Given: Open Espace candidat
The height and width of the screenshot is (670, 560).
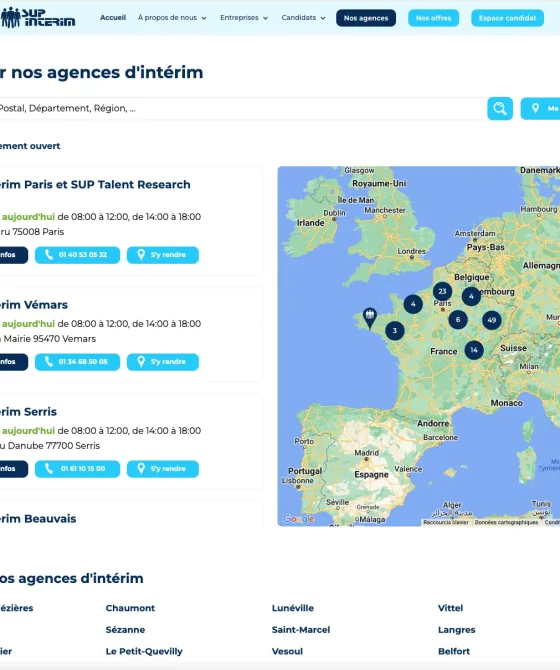Looking at the screenshot, I should [507, 18].
